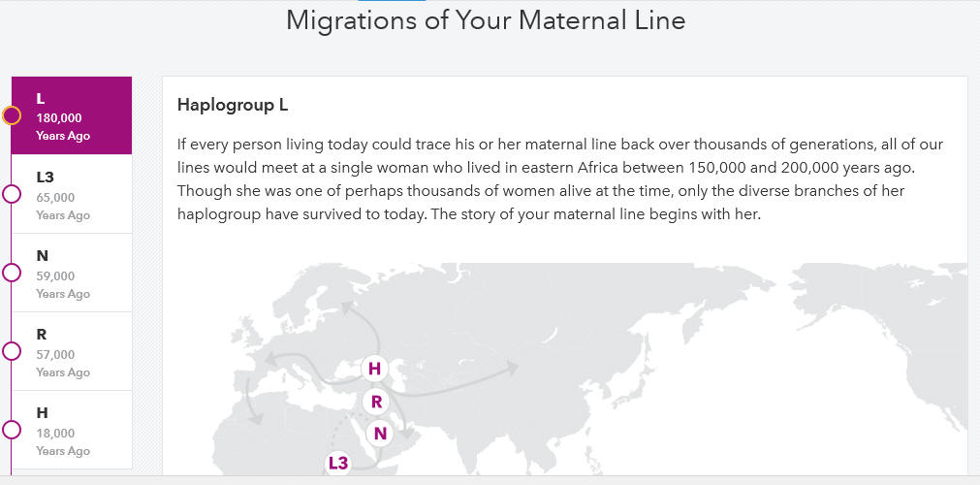Select the timeline circle beside L3
The width and height of the screenshot is (980, 485).
tap(12, 194)
